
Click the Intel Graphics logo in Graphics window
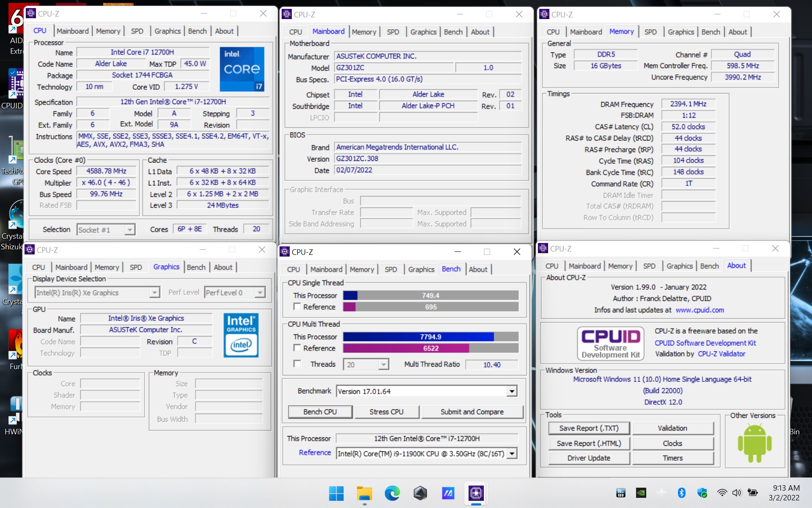pos(241,335)
